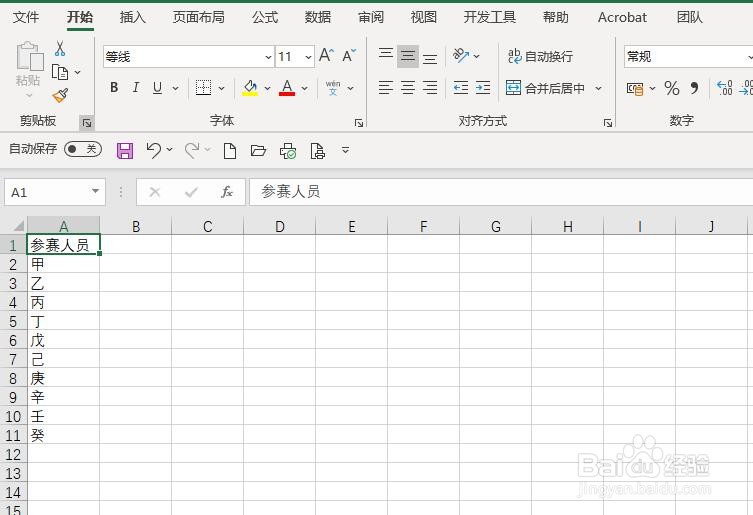Align text right
The height and width of the screenshot is (515, 753).
(x=430, y=87)
